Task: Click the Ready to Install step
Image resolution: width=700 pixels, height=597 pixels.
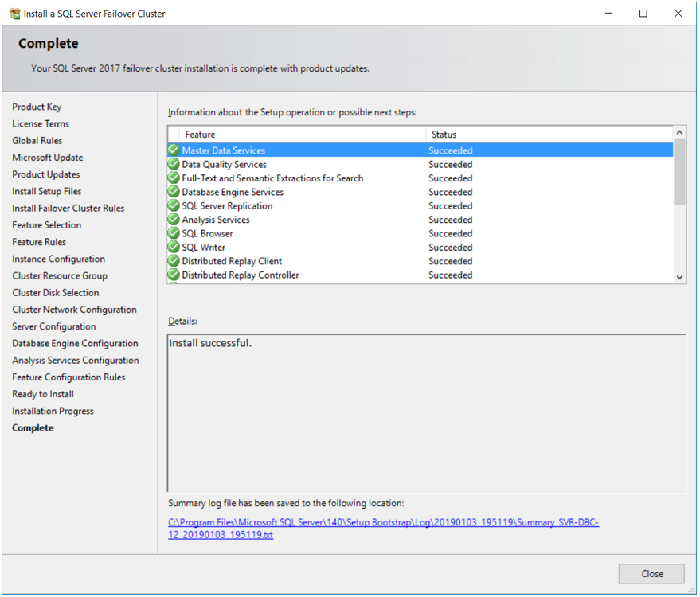Action: (x=43, y=395)
